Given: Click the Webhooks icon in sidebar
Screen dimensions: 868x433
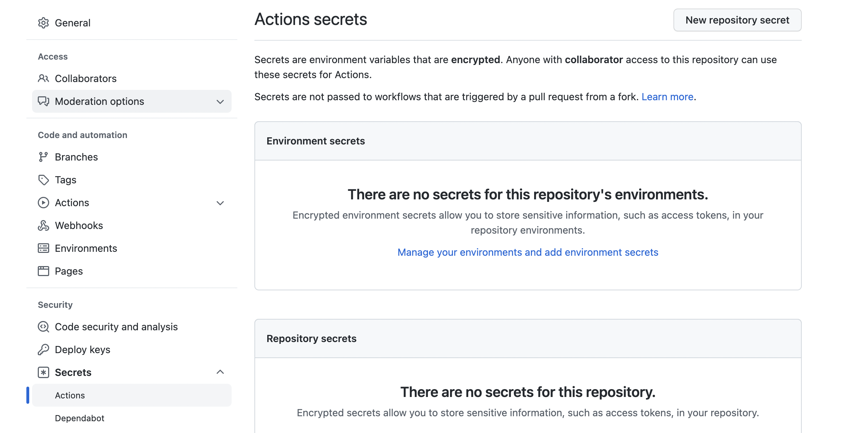Looking at the screenshot, I should [43, 225].
